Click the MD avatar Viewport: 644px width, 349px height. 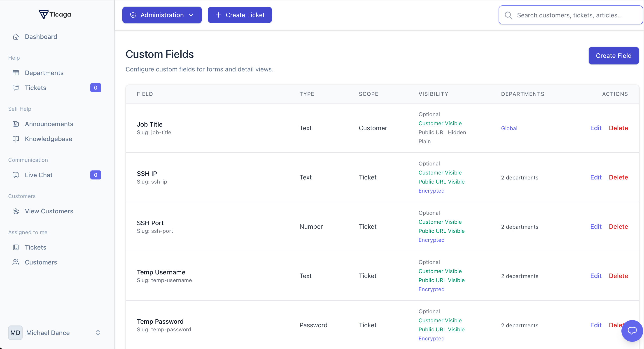tap(15, 332)
